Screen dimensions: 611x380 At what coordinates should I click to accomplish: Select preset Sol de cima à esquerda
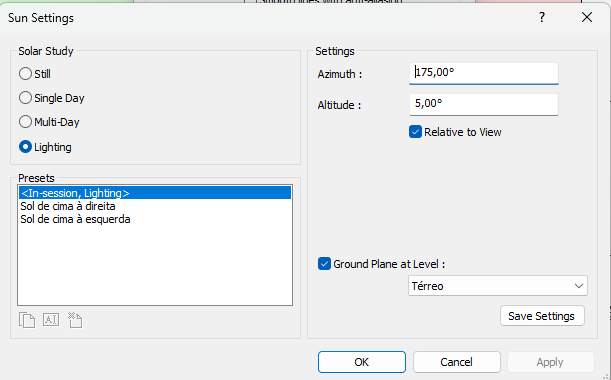tap(155, 219)
